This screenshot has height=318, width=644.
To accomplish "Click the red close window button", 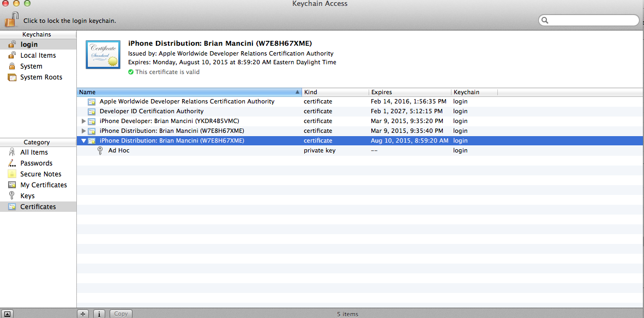I will tap(6, 4).
